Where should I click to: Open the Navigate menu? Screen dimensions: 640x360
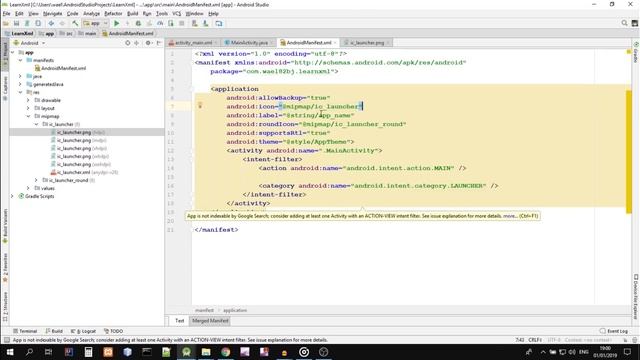(53, 13)
